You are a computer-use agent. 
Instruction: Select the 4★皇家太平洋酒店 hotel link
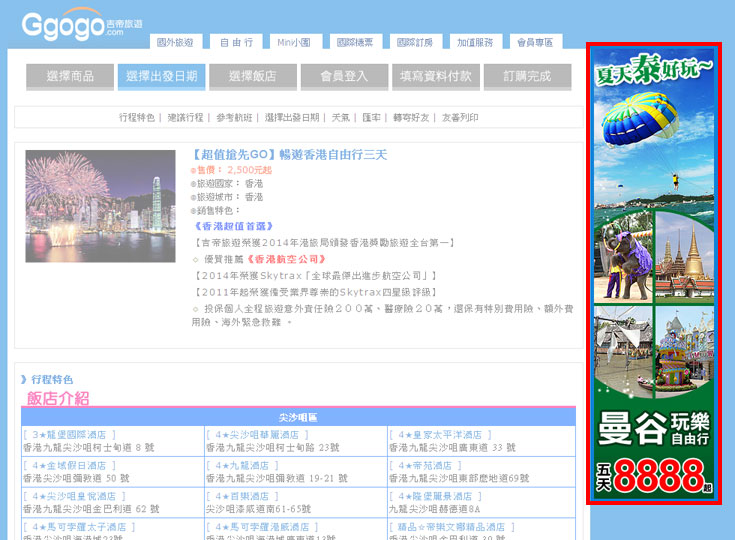click(x=436, y=435)
